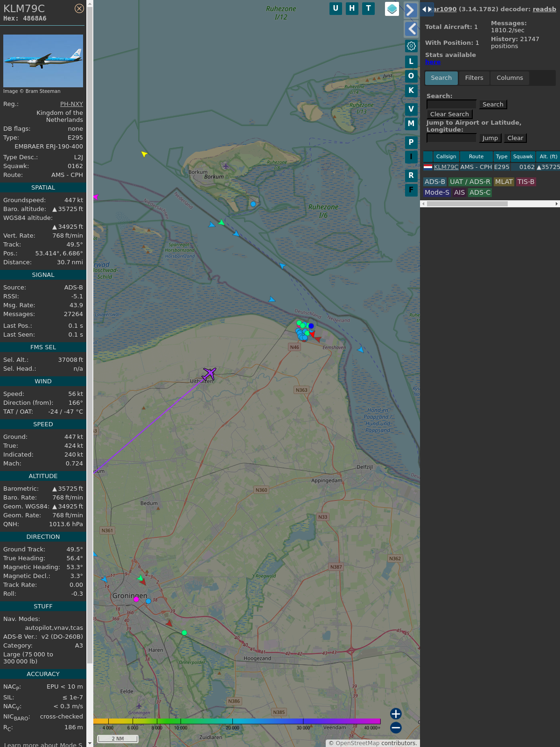Image resolution: width=560 pixels, height=747 pixels.
Task: Click the U map toggle button
Action: point(336,8)
